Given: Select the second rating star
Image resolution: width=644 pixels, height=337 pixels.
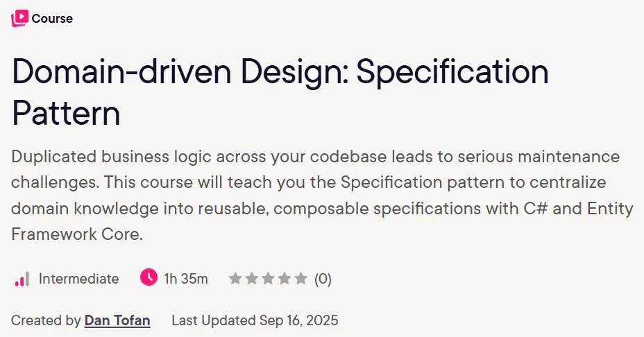Looking at the screenshot, I should click(x=252, y=278).
